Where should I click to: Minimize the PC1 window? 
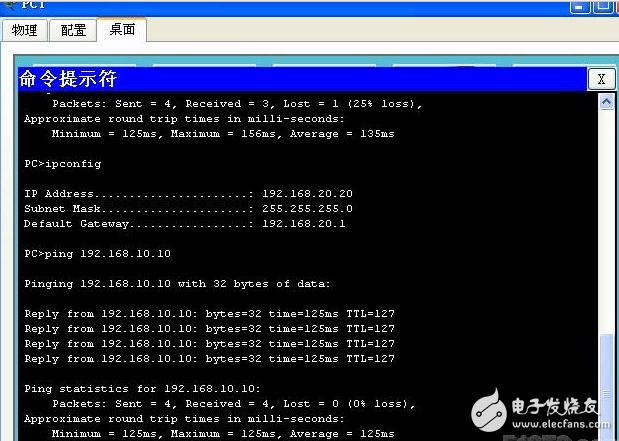click(580, 5)
